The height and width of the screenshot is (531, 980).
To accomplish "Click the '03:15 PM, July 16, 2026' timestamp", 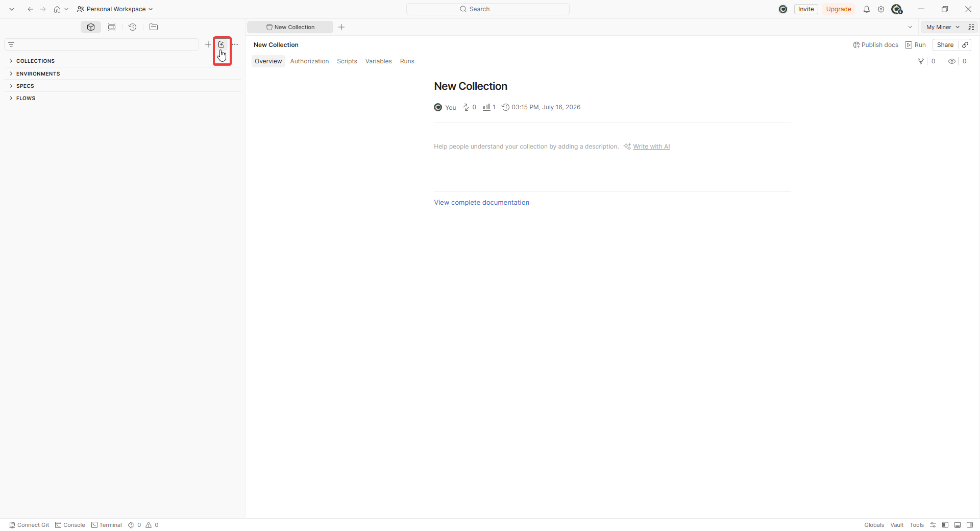I will [x=546, y=107].
